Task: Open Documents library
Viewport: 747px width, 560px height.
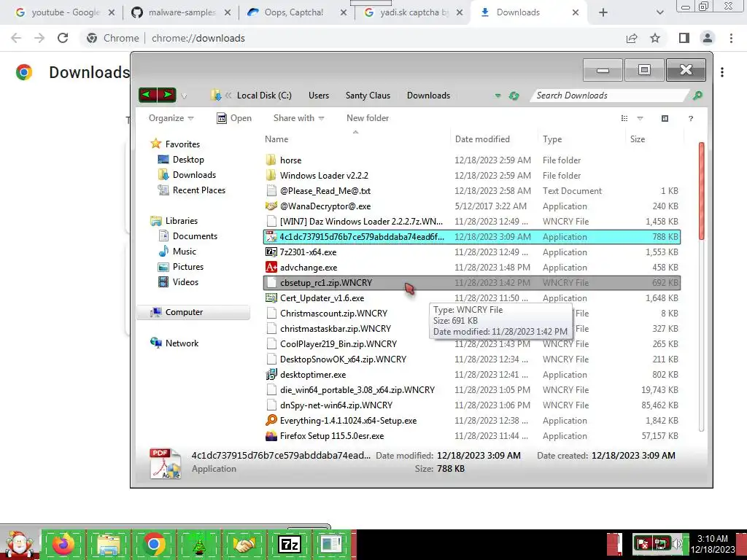Action: (x=187, y=236)
